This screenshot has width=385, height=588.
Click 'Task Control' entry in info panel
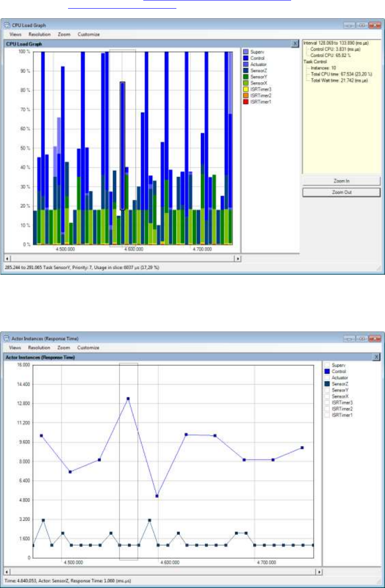315,61
